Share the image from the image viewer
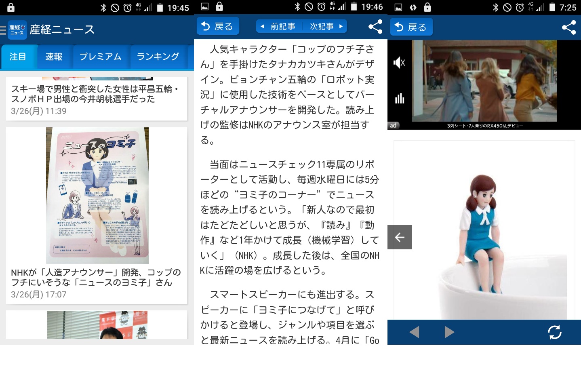The width and height of the screenshot is (581, 392). (x=569, y=27)
